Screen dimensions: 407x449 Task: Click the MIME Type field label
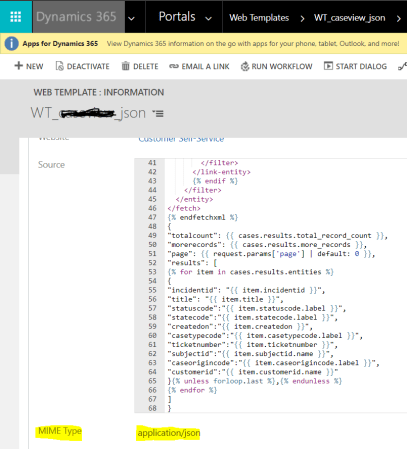tap(60, 431)
